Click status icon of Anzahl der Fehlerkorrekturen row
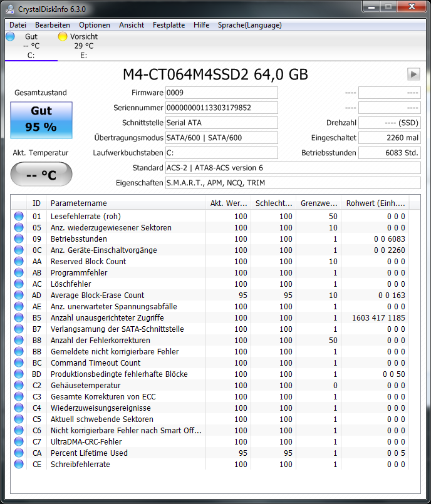This screenshot has width=431, height=504. pyautogui.click(x=19, y=340)
